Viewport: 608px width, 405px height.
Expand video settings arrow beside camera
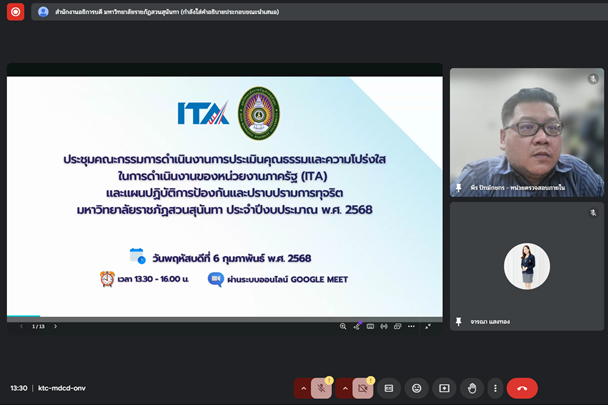point(343,388)
